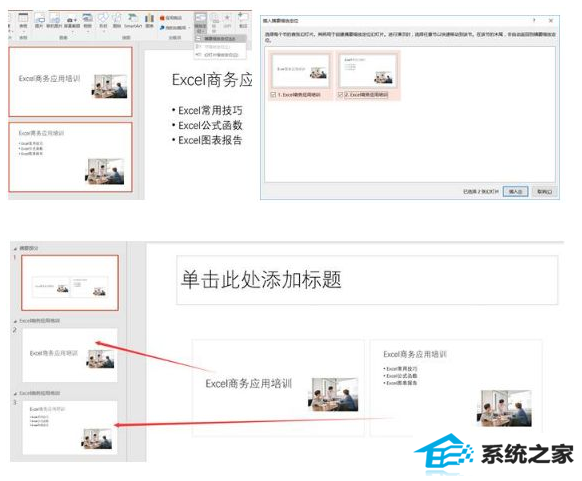Open the Screenshot camera tool

[72, 20]
